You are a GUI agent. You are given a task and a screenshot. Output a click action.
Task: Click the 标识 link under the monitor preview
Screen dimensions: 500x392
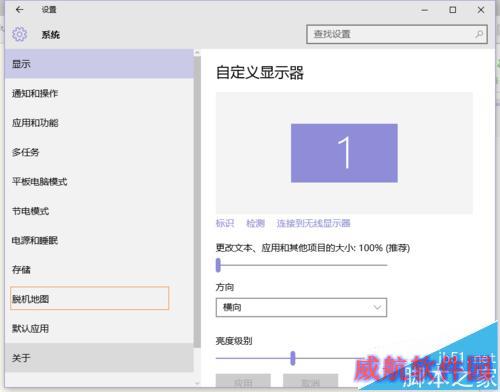[225, 223]
